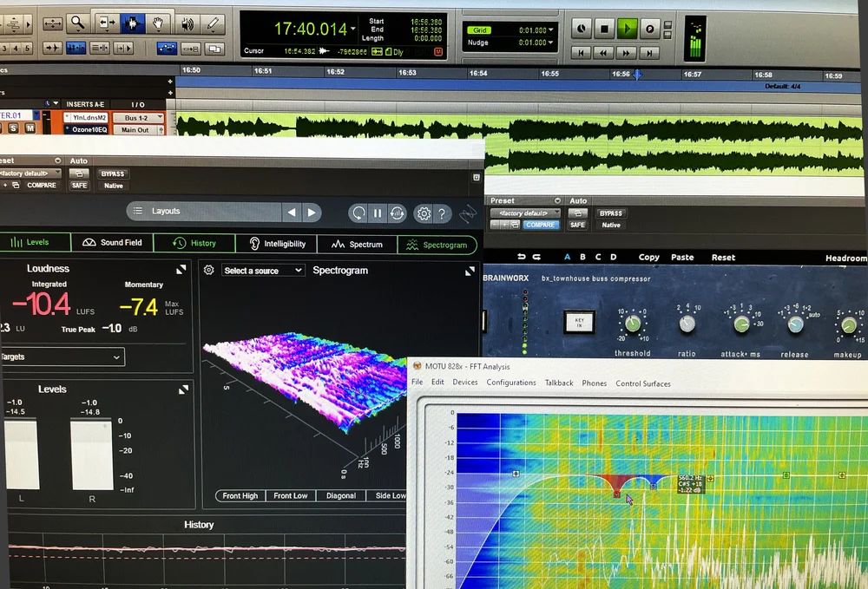Enable SAFE on the bx_townhouse compressor

coord(579,224)
